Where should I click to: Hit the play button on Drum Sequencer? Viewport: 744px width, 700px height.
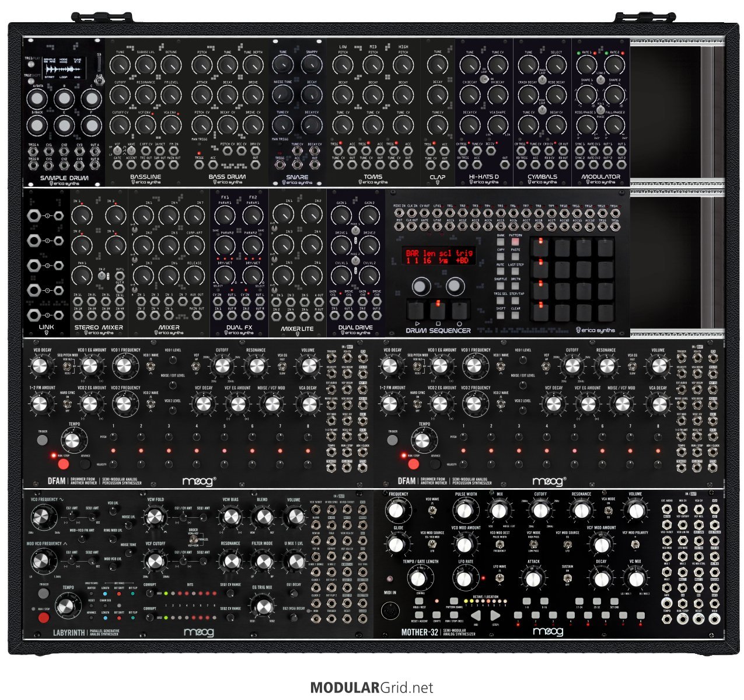tap(416, 311)
